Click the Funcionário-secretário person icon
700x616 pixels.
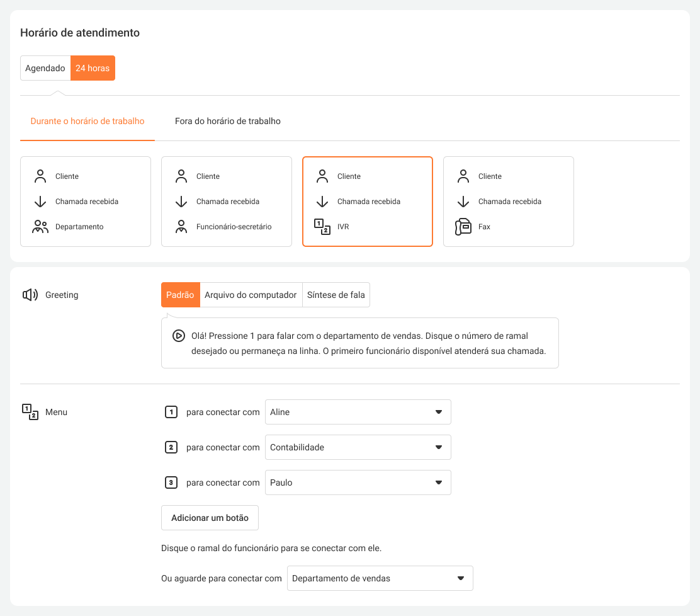[181, 227]
